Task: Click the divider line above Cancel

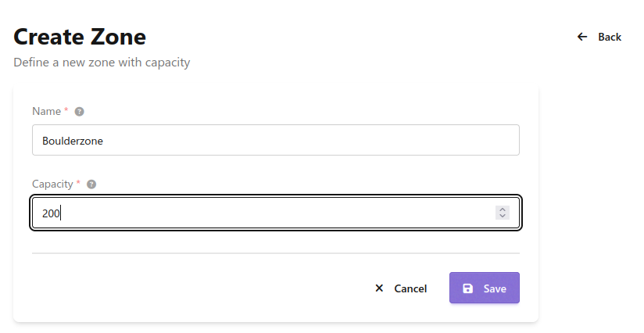Action: point(275,253)
